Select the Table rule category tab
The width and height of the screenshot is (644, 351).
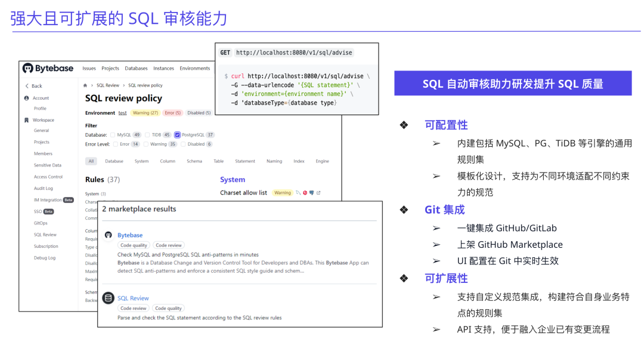(x=218, y=161)
